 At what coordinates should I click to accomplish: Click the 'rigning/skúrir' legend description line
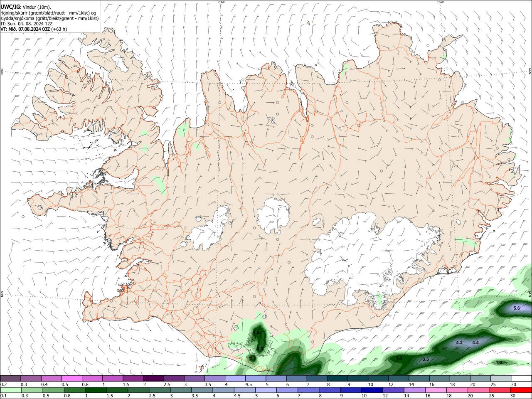click(x=49, y=12)
